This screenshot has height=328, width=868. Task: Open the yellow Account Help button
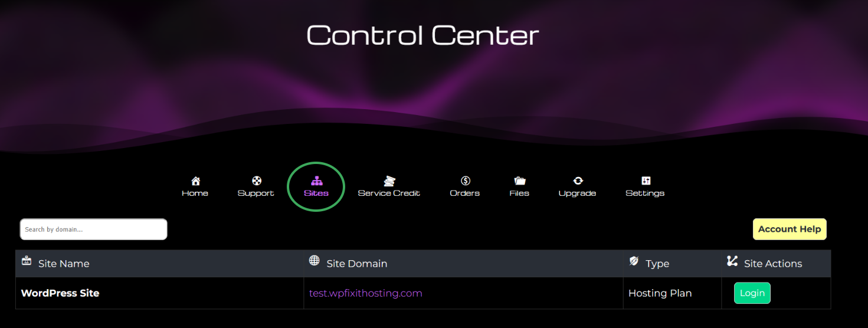(x=790, y=229)
